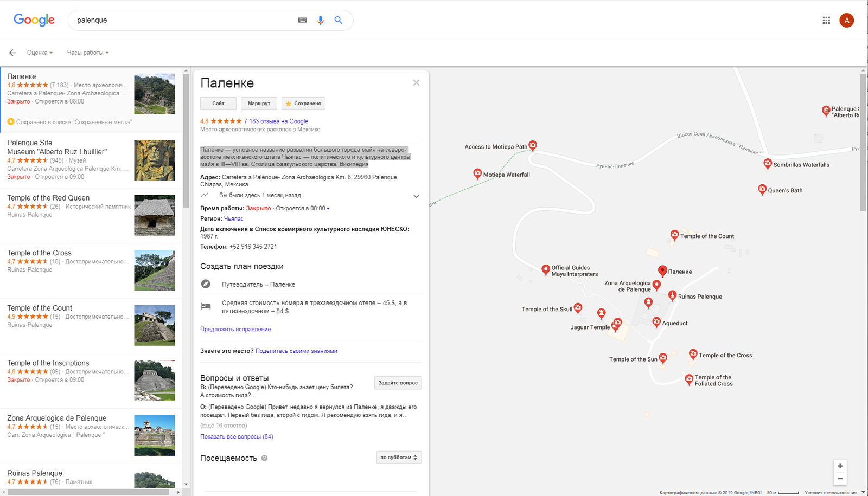This screenshot has width=868, height=496.
Task: Open 7 183 отзыва на Google link
Action: (x=276, y=121)
